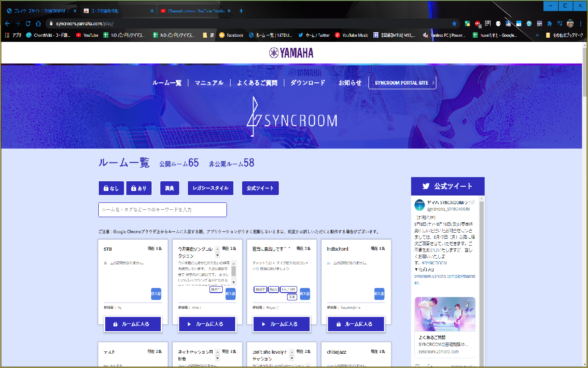This screenshot has height=368, width=588.
Task: Open the YouTube Music bookmark
Action: (351, 35)
